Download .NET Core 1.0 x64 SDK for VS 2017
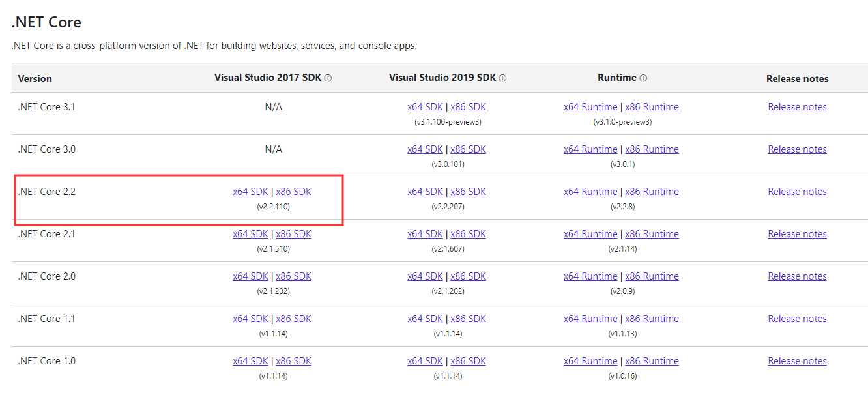The height and width of the screenshot is (397, 868). pos(250,361)
